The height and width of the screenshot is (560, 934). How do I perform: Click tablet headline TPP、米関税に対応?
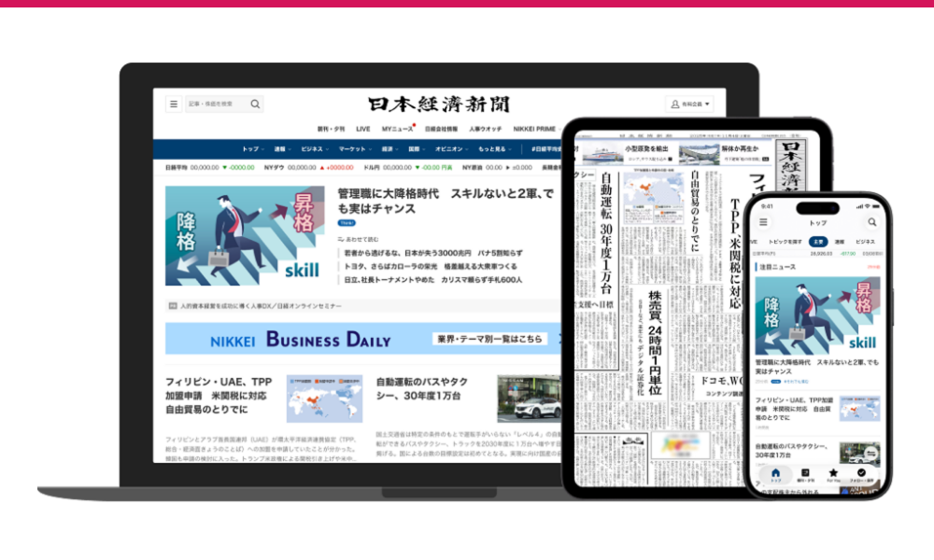[x=735, y=255]
